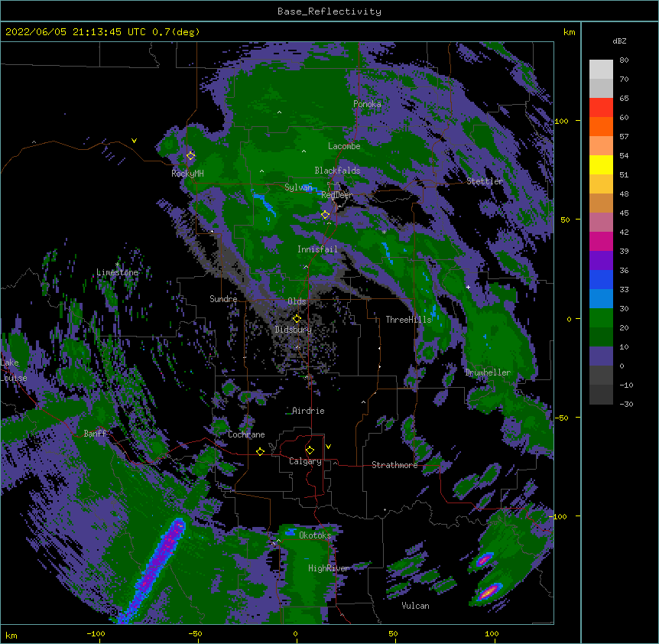The image size is (659, 644).
Task: Click the 39 dBZ purple legend swatch
Action: click(x=601, y=261)
